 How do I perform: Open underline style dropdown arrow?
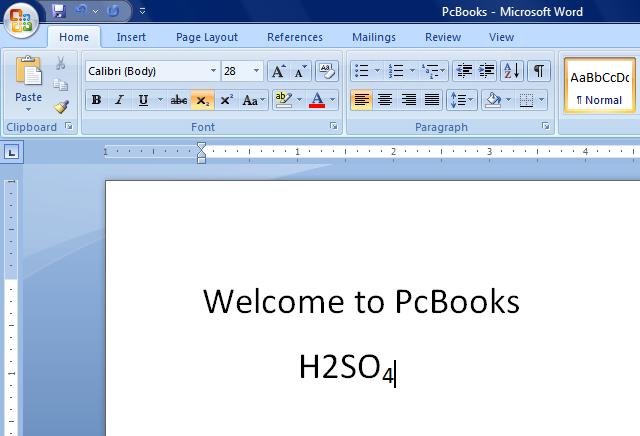[160, 100]
